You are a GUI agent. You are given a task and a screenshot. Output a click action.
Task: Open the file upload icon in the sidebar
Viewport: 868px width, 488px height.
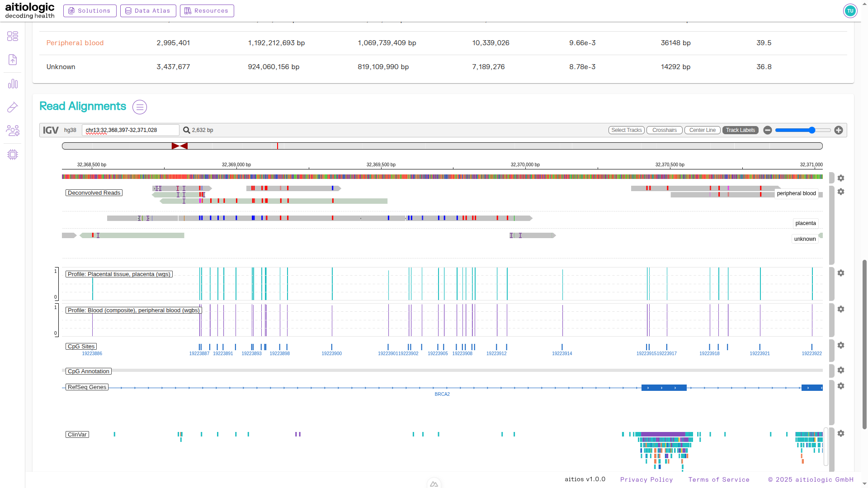(x=13, y=60)
